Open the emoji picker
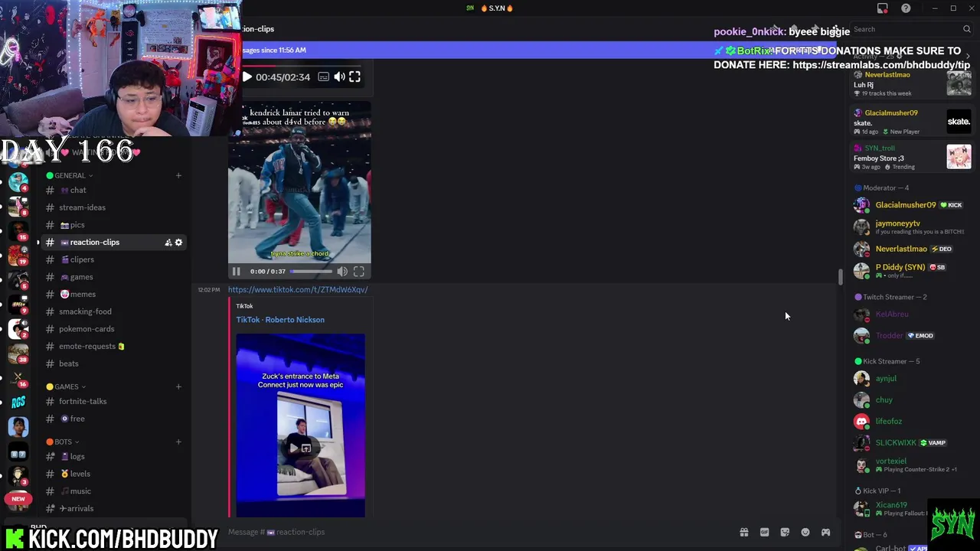This screenshot has height=551, width=980. click(x=805, y=532)
